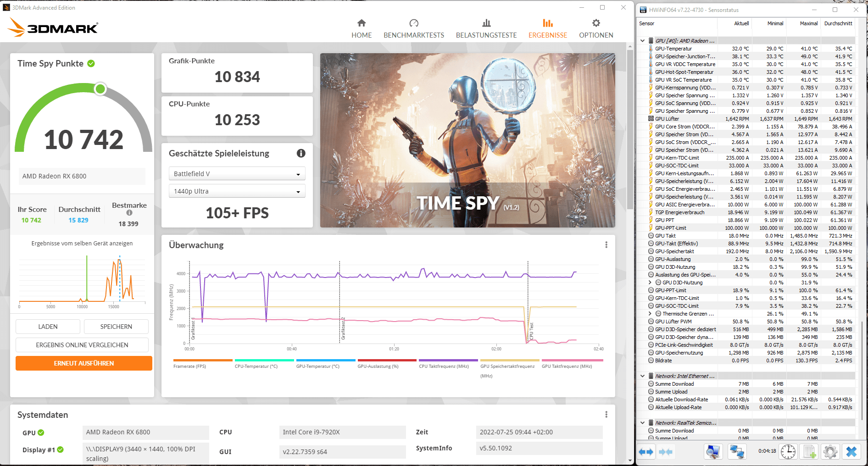Click the Benchmarktests gauge icon
This screenshot has height=466, width=868.
(414, 23)
